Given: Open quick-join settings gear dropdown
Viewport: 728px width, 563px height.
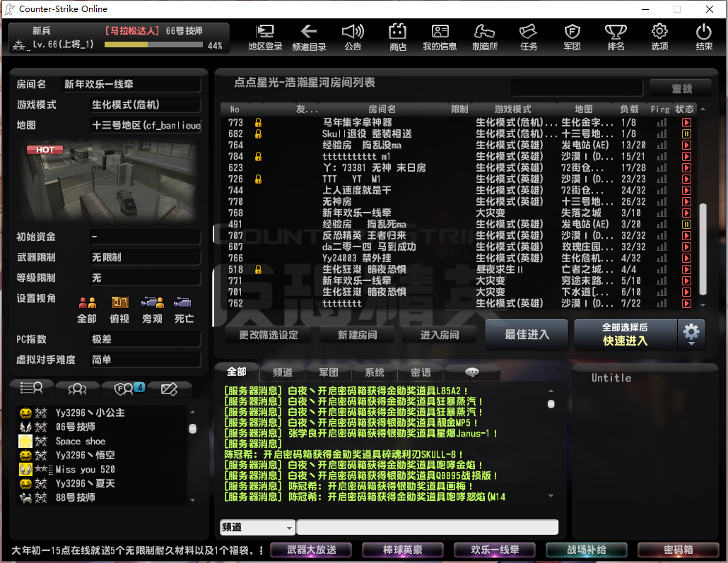Looking at the screenshot, I should coord(691,334).
